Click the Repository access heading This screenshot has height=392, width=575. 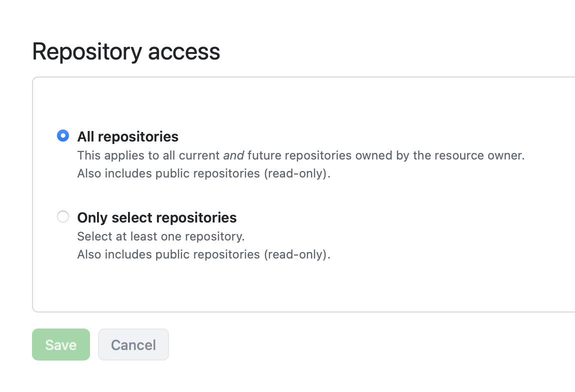(126, 51)
